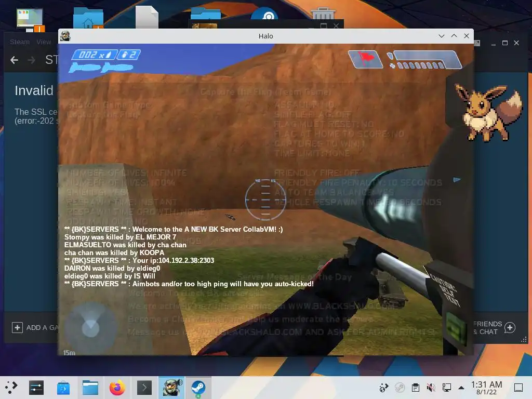Screen dimensions: 532x399
Task: Open the Steam menu in Steam window
Action: [19, 42]
